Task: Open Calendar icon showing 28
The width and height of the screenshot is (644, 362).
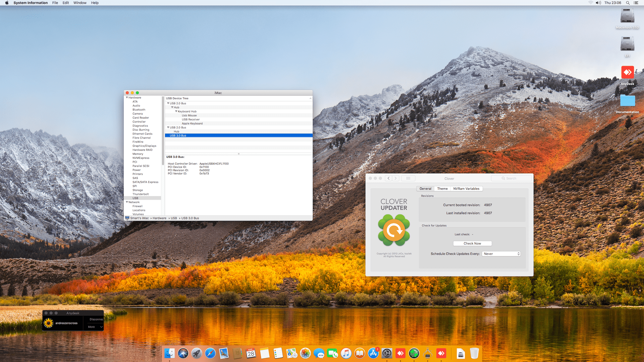Action: click(251, 353)
